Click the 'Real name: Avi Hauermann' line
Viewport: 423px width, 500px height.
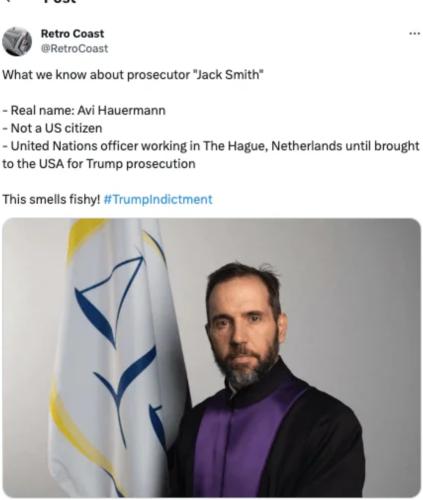point(84,110)
